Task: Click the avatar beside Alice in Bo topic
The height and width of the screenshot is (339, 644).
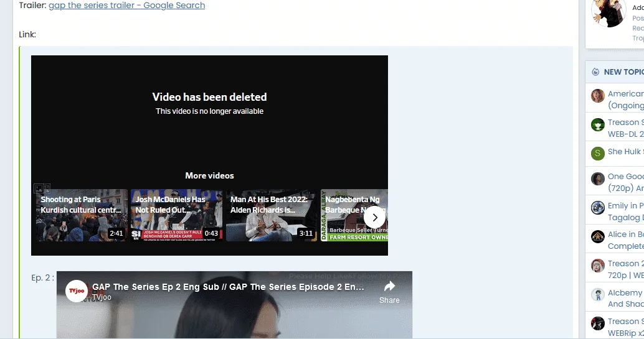Action: pos(597,236)
